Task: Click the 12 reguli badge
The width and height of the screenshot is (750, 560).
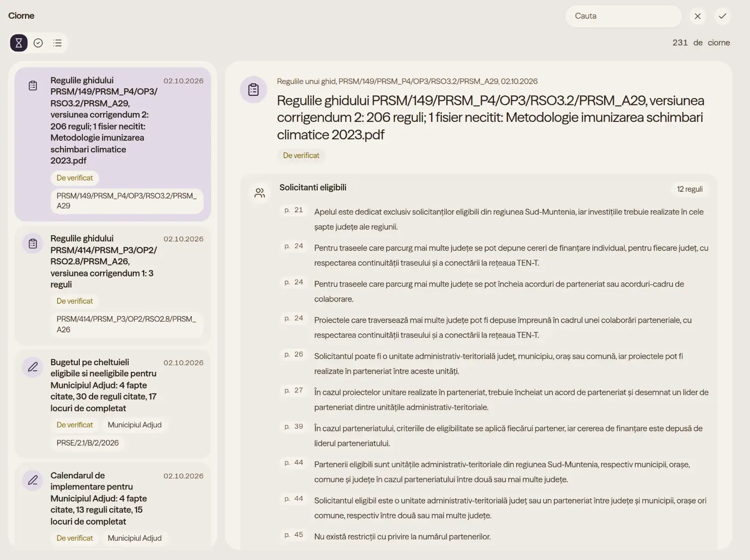Action: [x=690, y=189]
